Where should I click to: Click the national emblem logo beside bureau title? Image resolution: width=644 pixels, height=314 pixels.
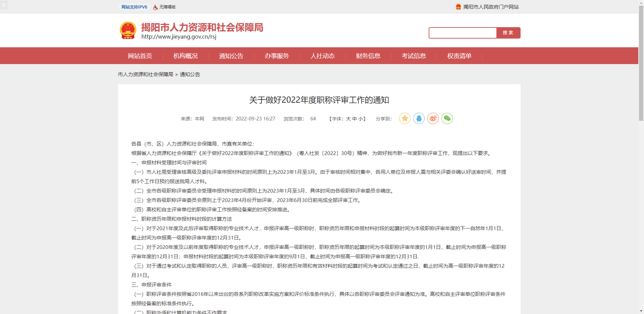(x=128, y=31)
